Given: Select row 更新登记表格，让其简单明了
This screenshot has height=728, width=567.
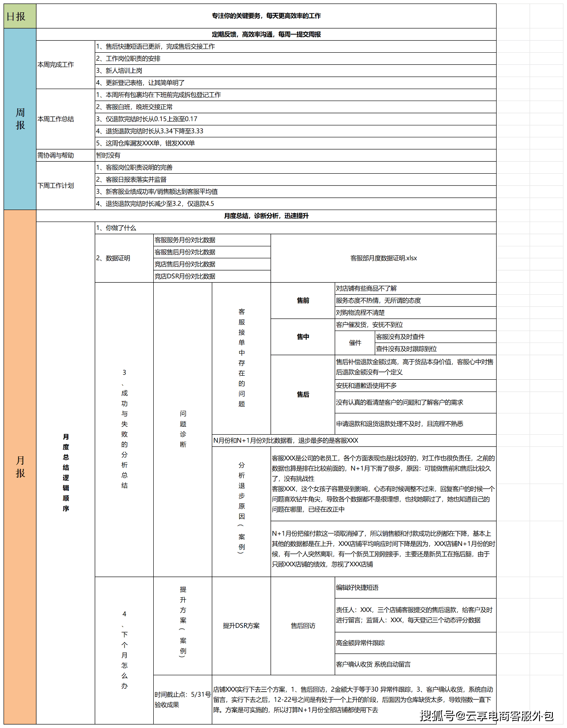Looking at the screenshot, I should 295,83.
